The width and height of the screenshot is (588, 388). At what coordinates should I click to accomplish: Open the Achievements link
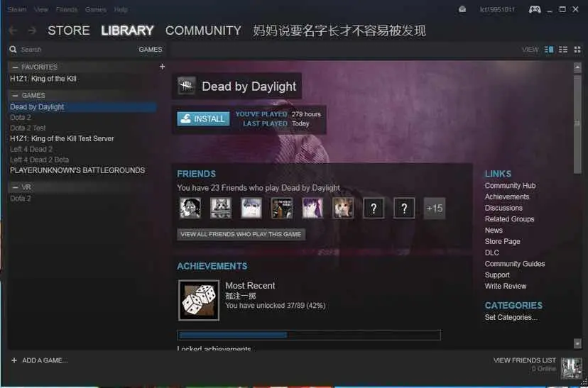(507, 196)
